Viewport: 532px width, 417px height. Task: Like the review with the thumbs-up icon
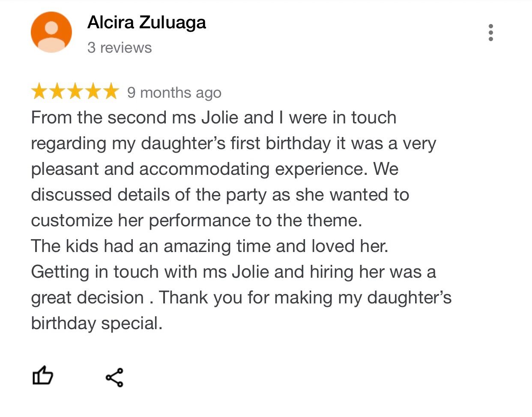pos(43,376)
